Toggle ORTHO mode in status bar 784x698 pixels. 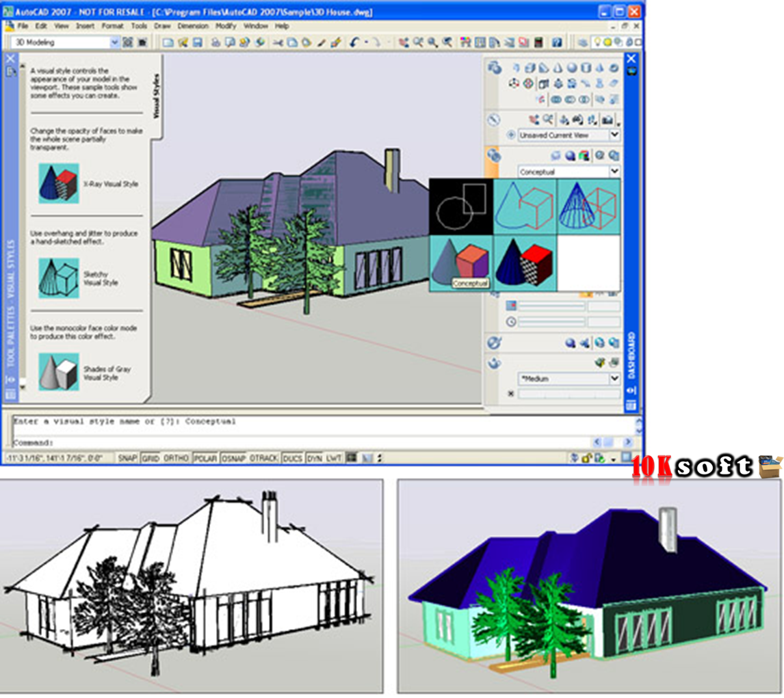[176, 458]
